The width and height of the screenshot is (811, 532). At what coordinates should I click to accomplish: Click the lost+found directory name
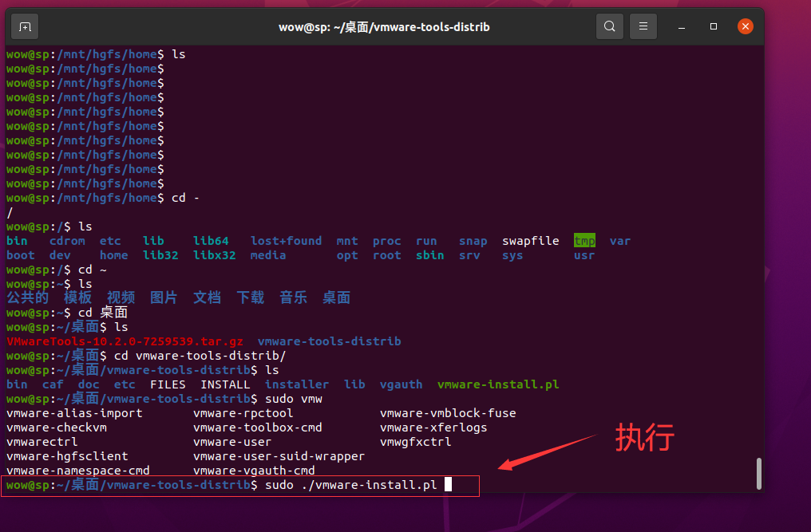point(286,241)
